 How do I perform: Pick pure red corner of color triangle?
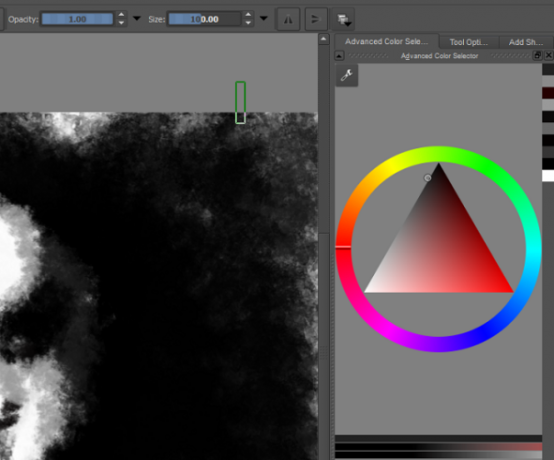[x=511, y=290]
